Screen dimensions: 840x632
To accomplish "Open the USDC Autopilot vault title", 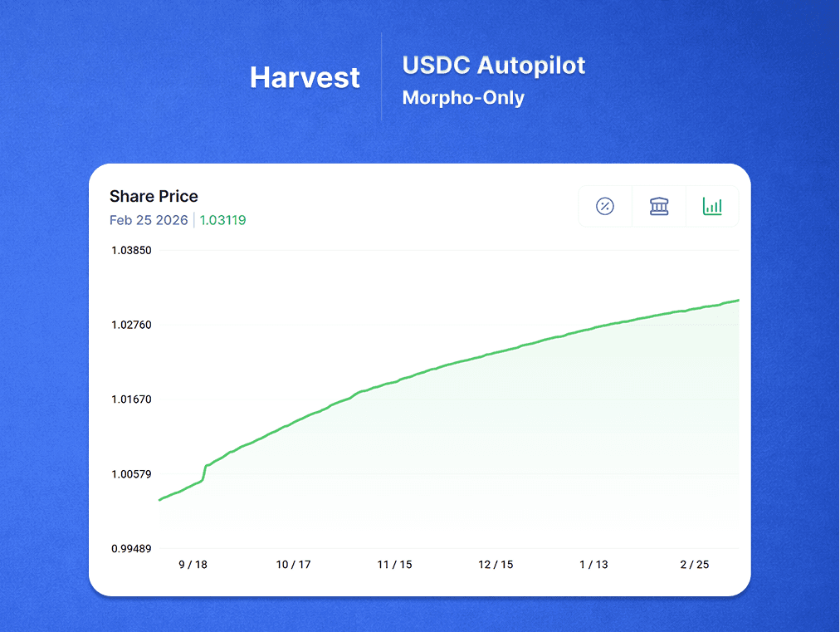I will tap(493, 65).
